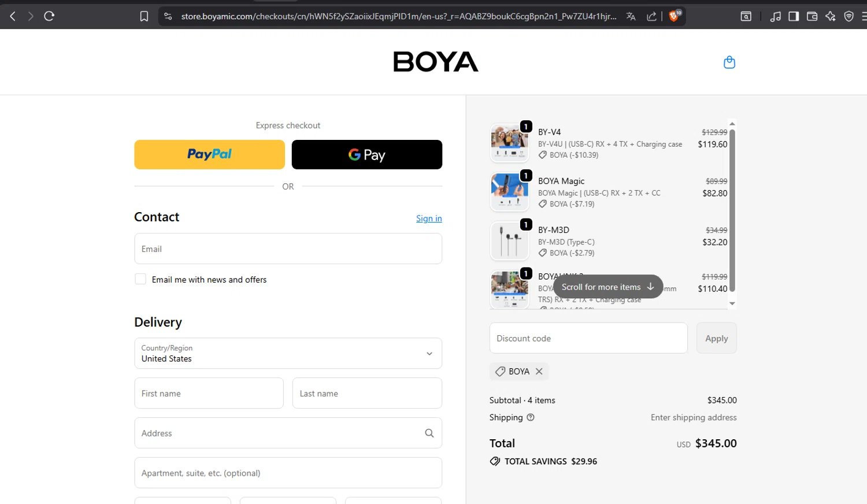
Task: Check Email me with news and offers
Action: [140, 279]
